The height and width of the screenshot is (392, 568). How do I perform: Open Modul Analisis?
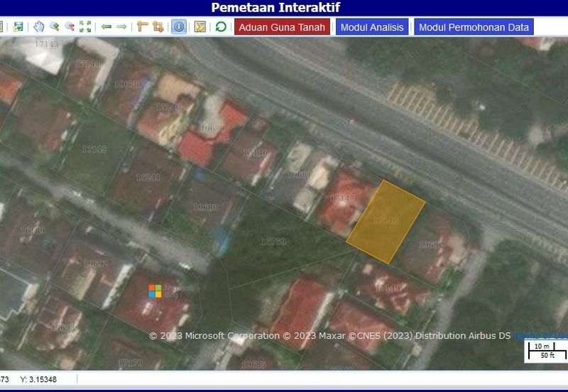(371, 28)
